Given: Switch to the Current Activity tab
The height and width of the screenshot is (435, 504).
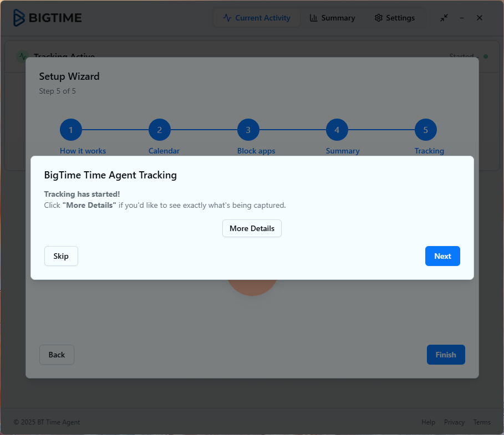Looking at the screenshot, I should pos(257,18).
